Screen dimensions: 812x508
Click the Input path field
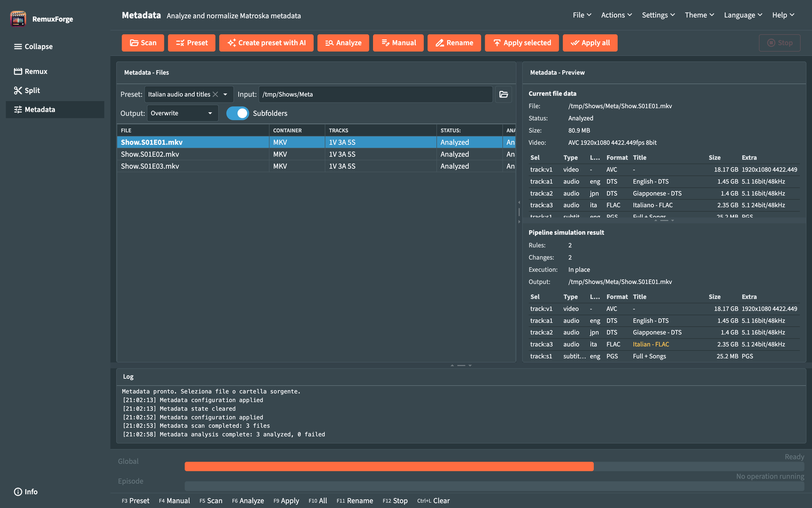coord(376,94)
